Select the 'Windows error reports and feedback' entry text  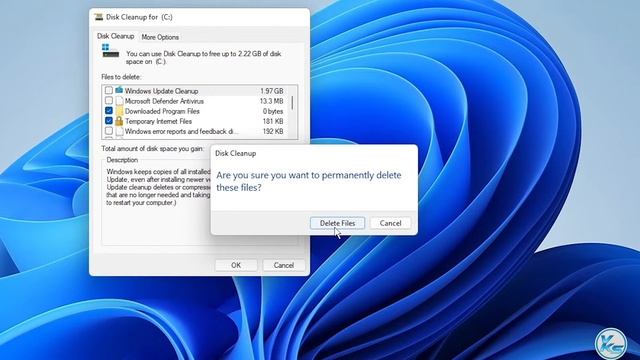click(x=182, y=131)
